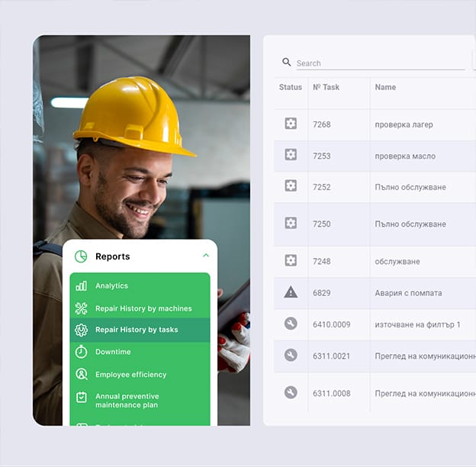Open task Авария с помпата
This screenshot has width=476, height=467.
point(408,293)
